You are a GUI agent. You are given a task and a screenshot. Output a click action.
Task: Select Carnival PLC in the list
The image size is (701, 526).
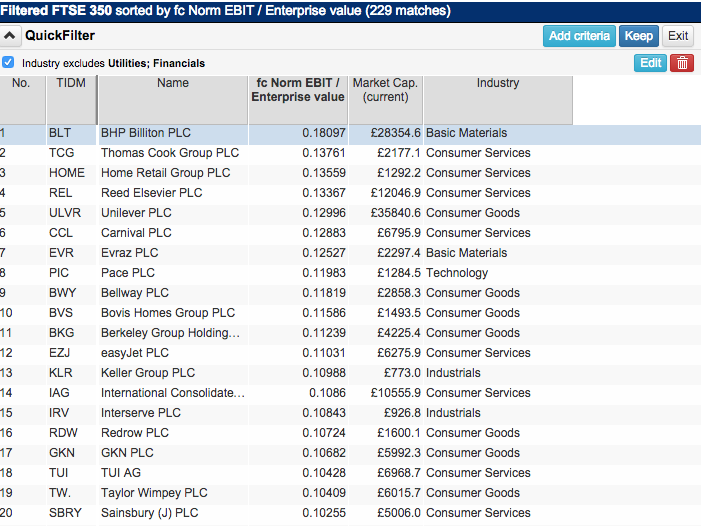tap(136, 233)
